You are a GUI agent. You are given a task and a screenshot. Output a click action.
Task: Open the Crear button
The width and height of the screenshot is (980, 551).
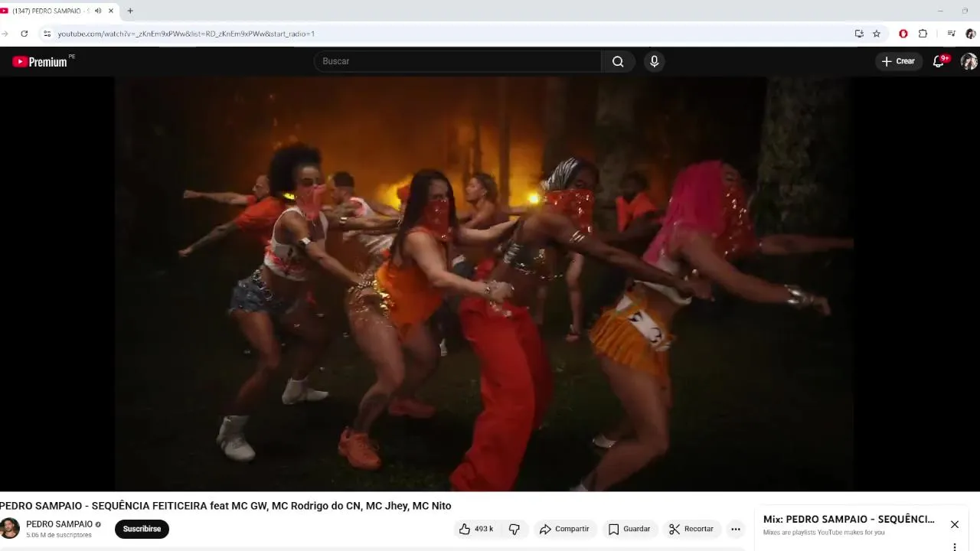tap(898, 61)
